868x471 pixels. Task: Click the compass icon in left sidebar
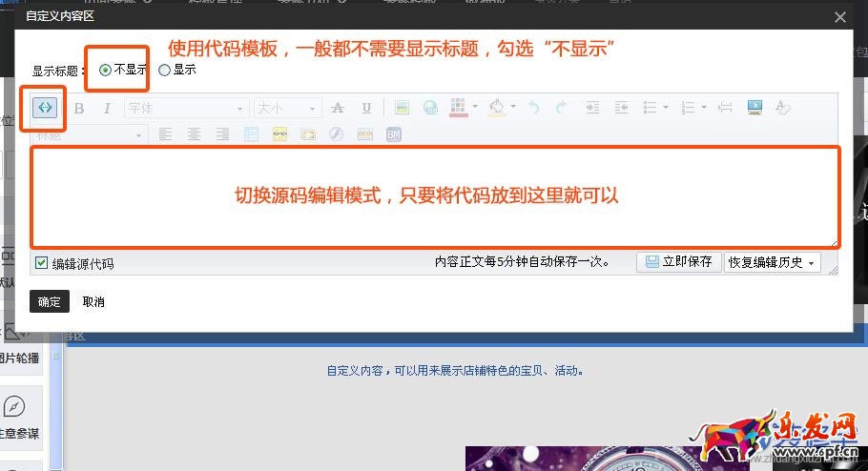pos(14,407)
